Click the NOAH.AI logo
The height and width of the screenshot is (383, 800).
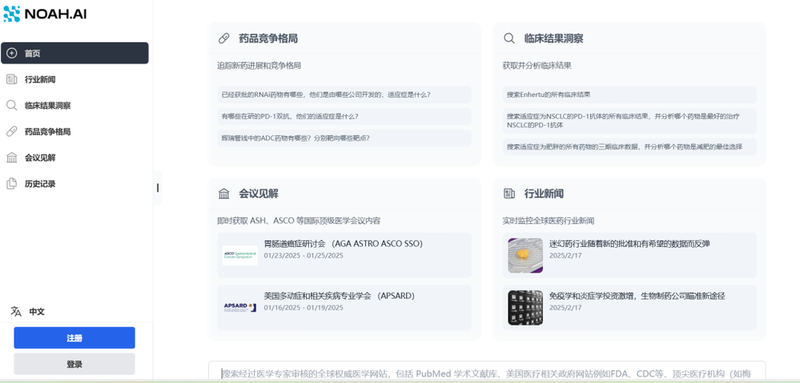pyautogui.click(x=45, y=14)
